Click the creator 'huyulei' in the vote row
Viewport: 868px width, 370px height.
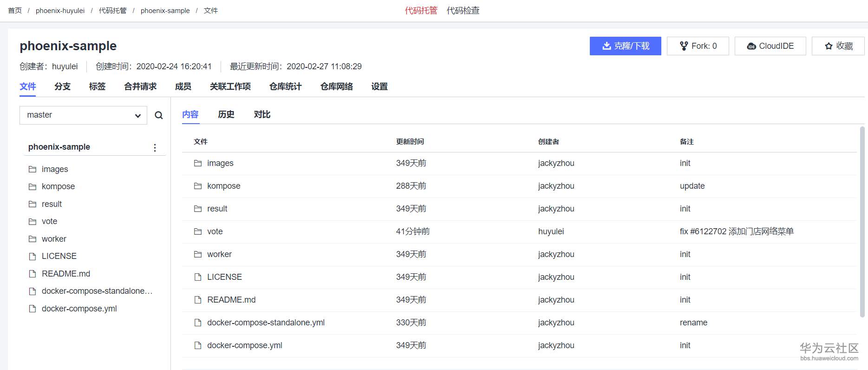551,231
